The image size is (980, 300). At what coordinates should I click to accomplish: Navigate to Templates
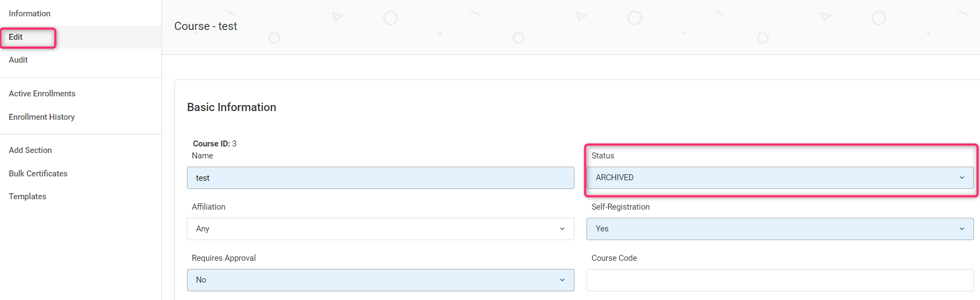click(x=27, y=197)
